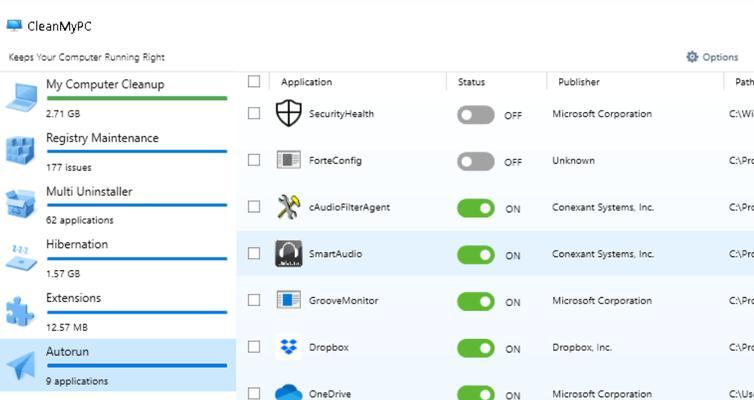Click the CleanMyPC title text

point(59,26)
